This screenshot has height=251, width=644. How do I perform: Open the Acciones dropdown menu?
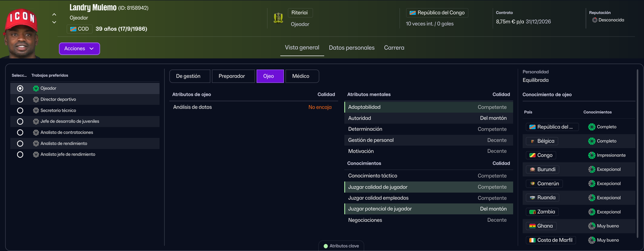click(x=79, y=49)
